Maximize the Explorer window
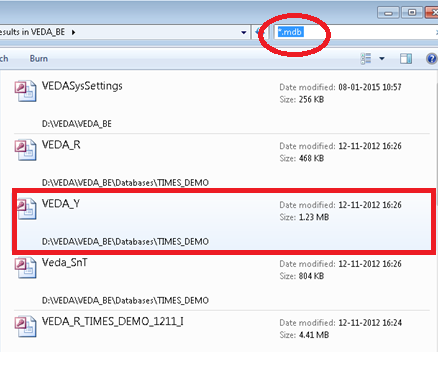Screen dimensions: 438x381 [412, 13]
